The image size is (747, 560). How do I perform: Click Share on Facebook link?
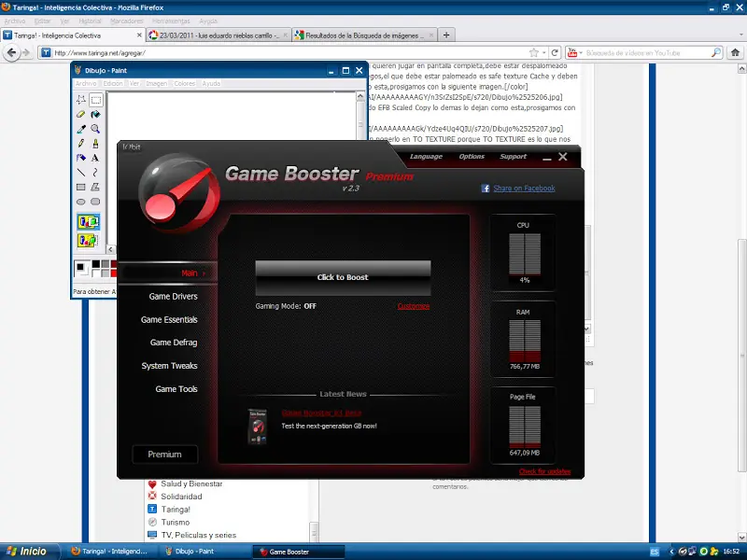click(524, 189)
